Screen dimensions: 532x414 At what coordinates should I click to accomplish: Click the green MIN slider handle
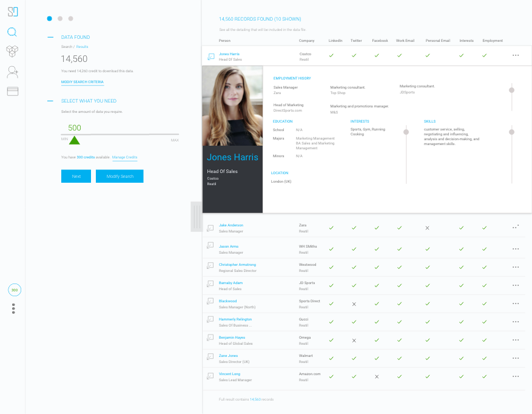point(75,140)
